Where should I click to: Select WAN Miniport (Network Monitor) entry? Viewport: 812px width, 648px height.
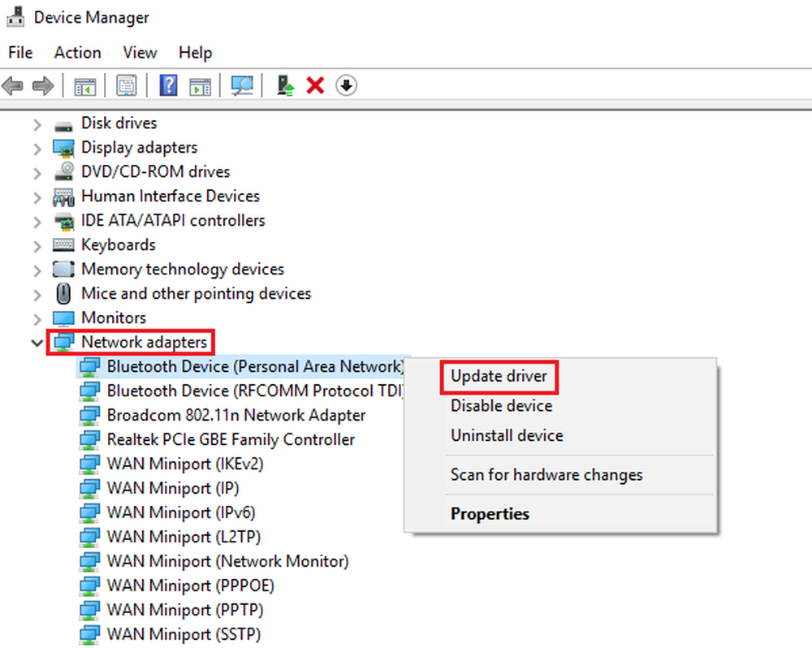pos(228,561)
